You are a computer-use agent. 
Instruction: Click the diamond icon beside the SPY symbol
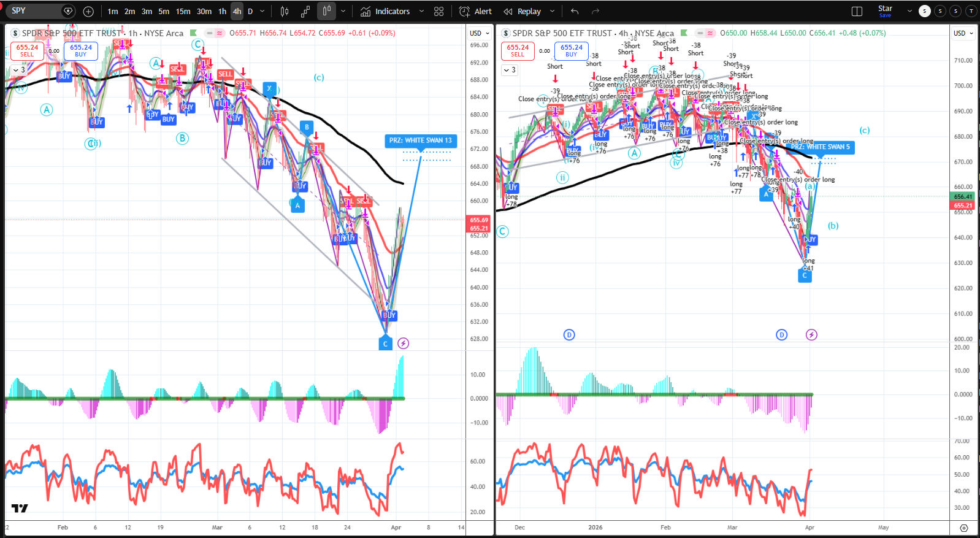[x=68, y=11]
